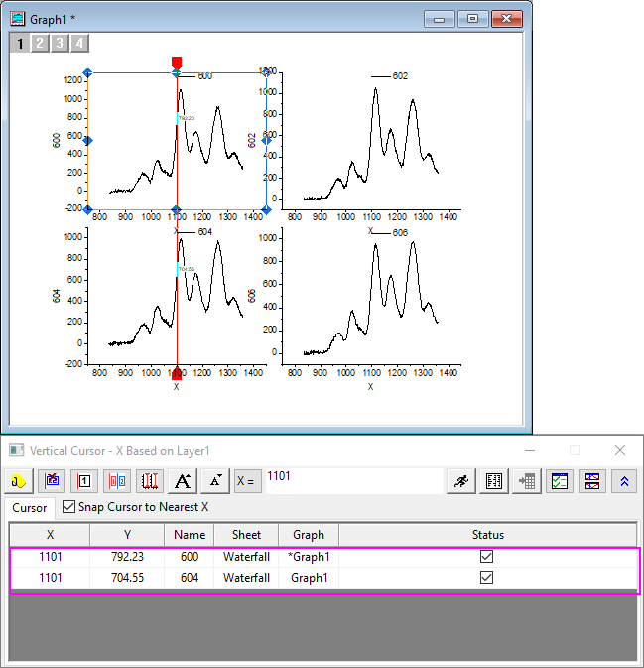This screenshot has width=644, height=668.
Task: Click the Y column header
Action: click(x=127, y=535)
